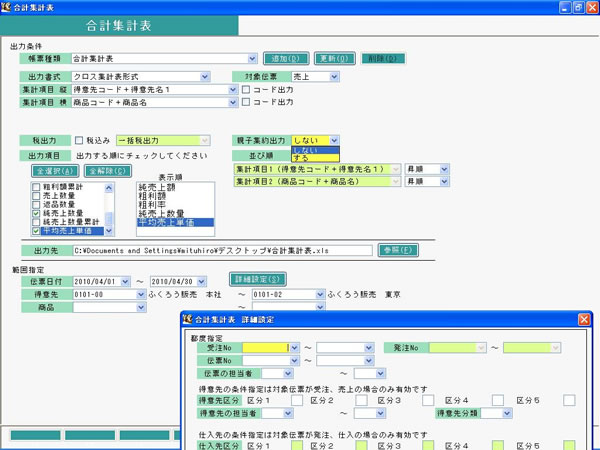Click the 削除(D) button
Image resolution: width=600 pixels, height=450 pixels.
382,59
